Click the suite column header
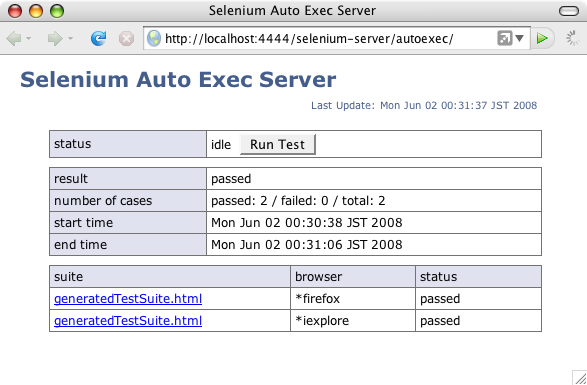 coord(170,276)
